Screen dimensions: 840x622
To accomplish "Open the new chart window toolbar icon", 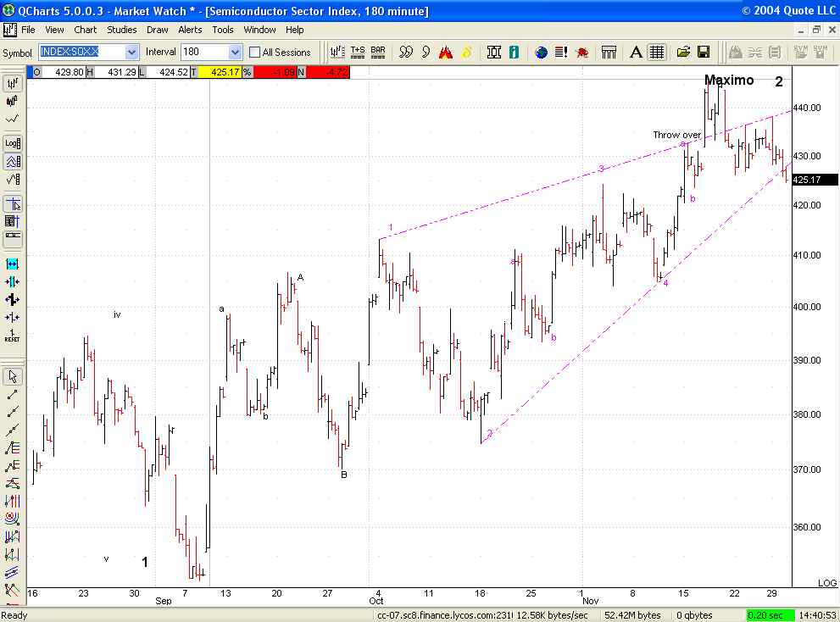I will (337, 52).
